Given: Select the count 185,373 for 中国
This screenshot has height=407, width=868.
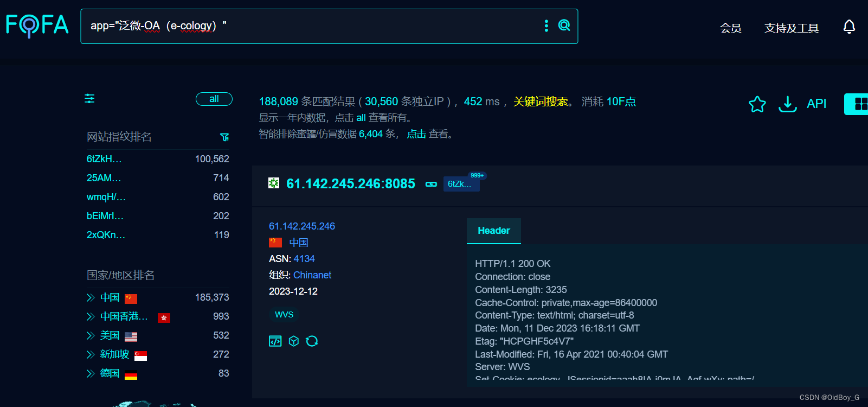Looking at the screenshot, I should (212, 297).
